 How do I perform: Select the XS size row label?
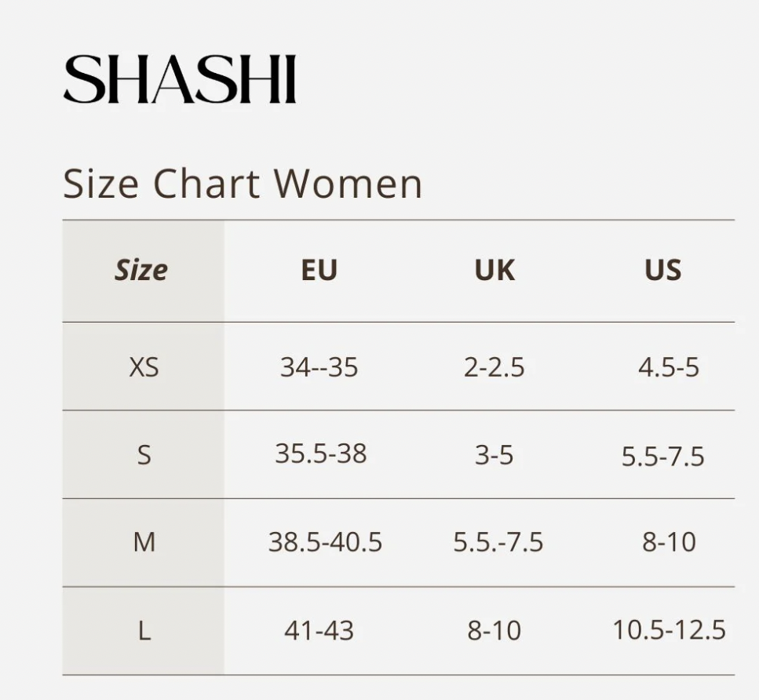tap(144, 367)
